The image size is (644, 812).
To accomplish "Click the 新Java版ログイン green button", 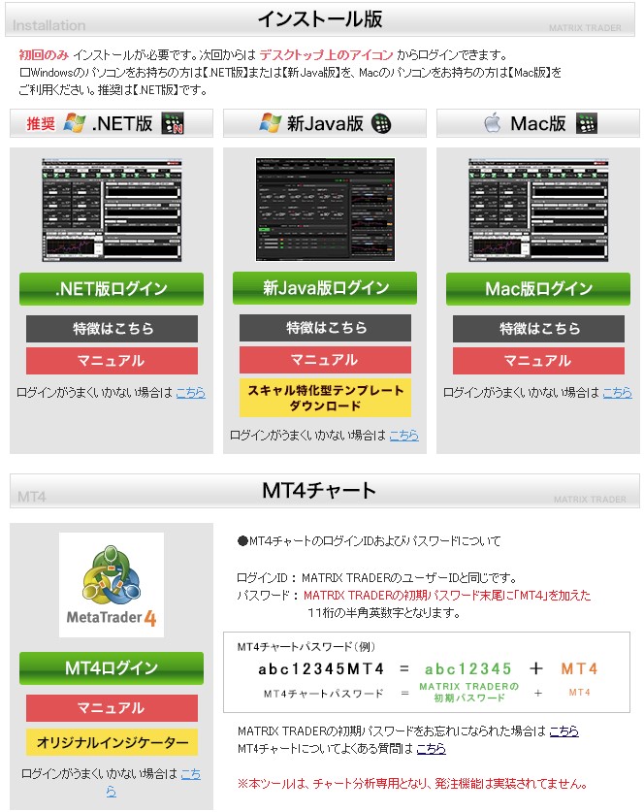I will pyautogui.click(x=325, y=288).
